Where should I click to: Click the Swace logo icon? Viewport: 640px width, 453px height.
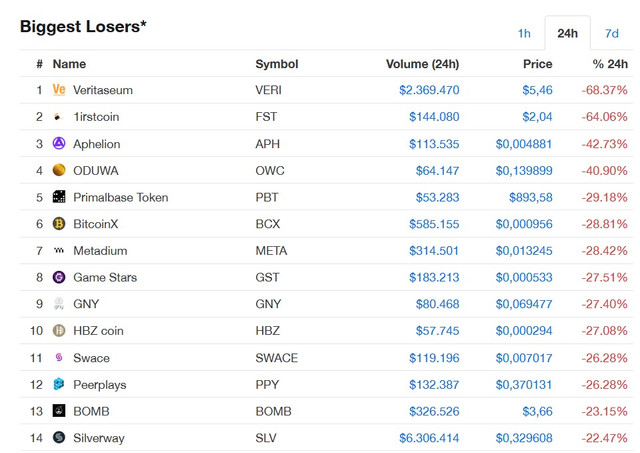(59, 358)
